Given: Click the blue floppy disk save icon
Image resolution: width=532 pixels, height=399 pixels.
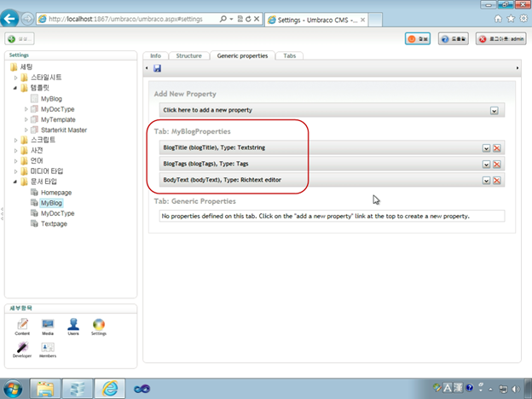Looking at the screenshot, I should tap(157, 68).
